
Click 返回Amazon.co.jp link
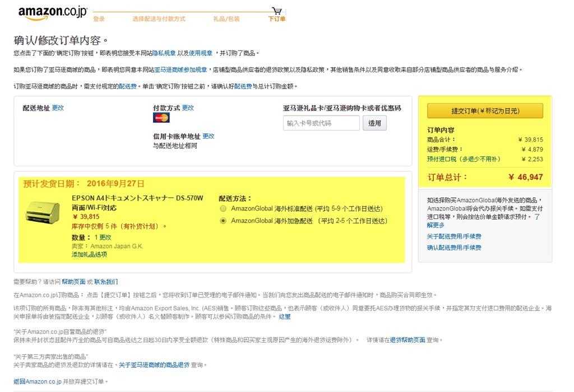point(37,381)
